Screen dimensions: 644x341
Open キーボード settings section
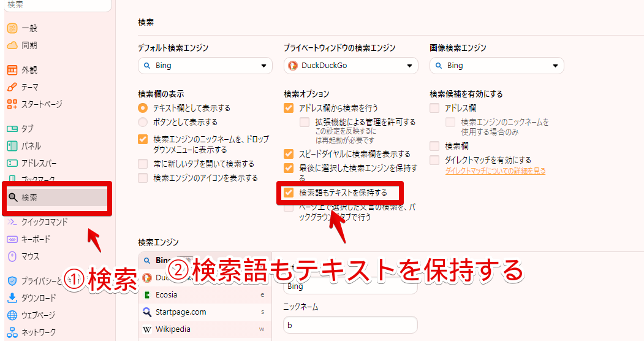pyautogui.click(x=36, y=239)
